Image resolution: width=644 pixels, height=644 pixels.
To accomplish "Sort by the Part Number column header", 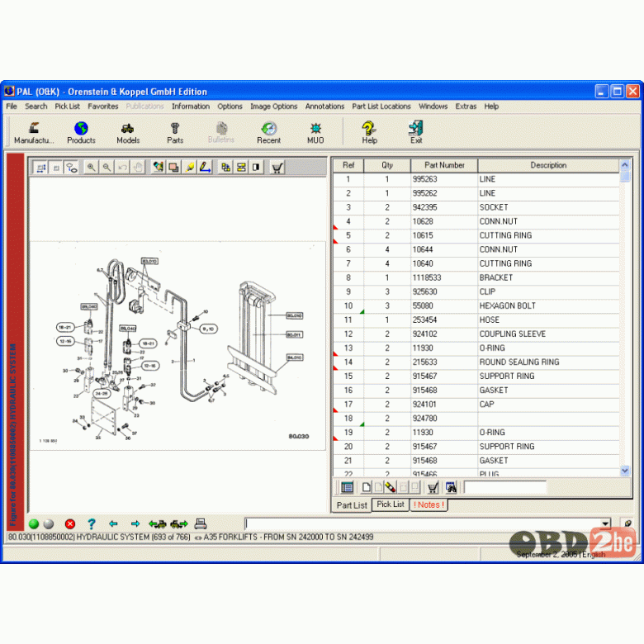I will [x=444, y=165].
